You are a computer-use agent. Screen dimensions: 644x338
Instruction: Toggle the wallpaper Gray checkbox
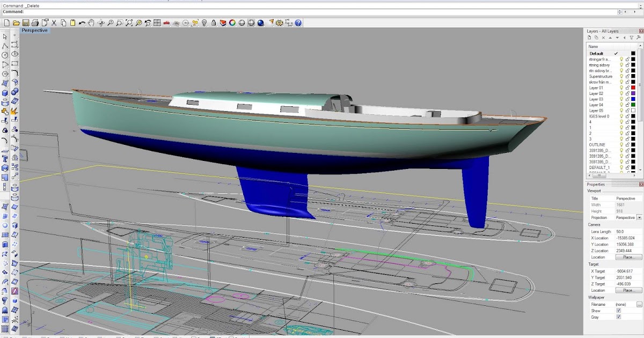619,317
